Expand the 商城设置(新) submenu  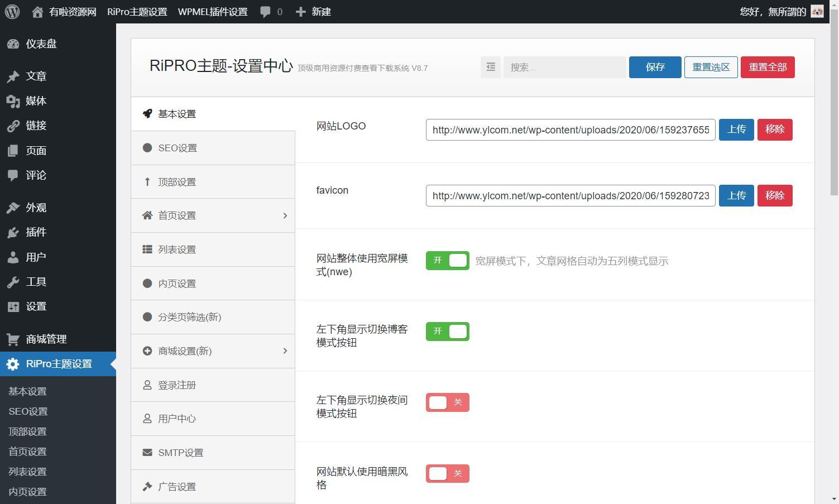click(285, 351)
